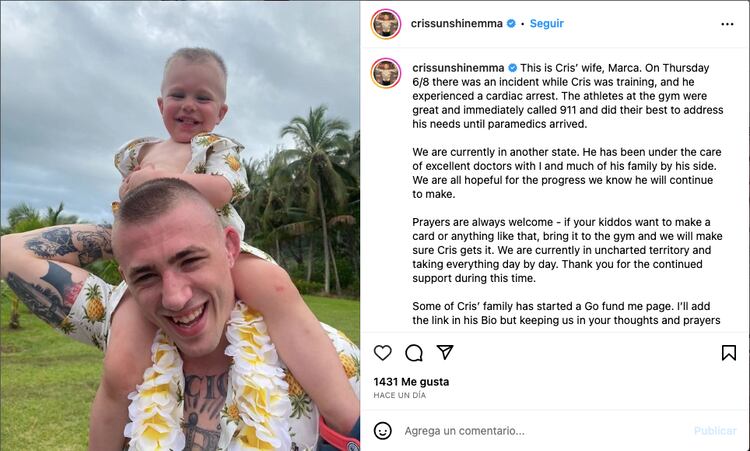Open the HACE UN DÍA timestamp link
Viewport: 750px width, 451px height.
pyautogui.click(x=399, y=396)
